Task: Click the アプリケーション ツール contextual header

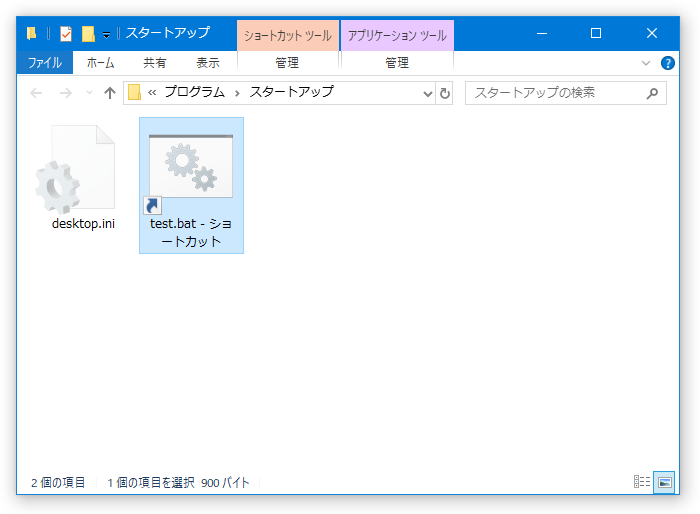Action: [x=397, y=35]
